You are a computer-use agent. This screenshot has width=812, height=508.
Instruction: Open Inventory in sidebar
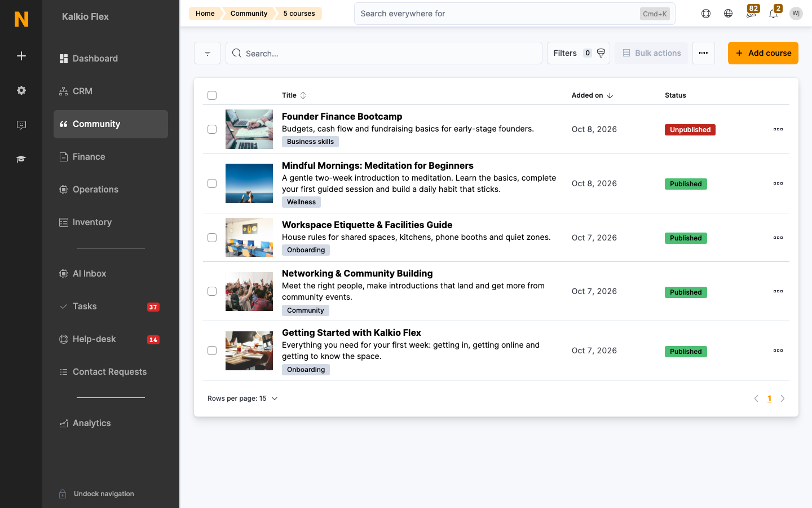[111, 222]
